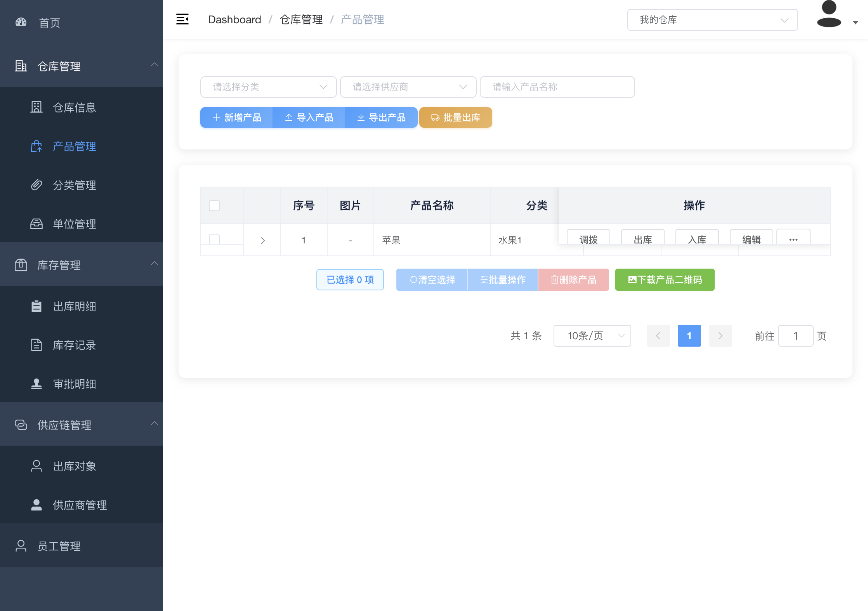Expand the 苹果 row details arrow
Viewport: 868px width, 611px height.
click(263, 240)
